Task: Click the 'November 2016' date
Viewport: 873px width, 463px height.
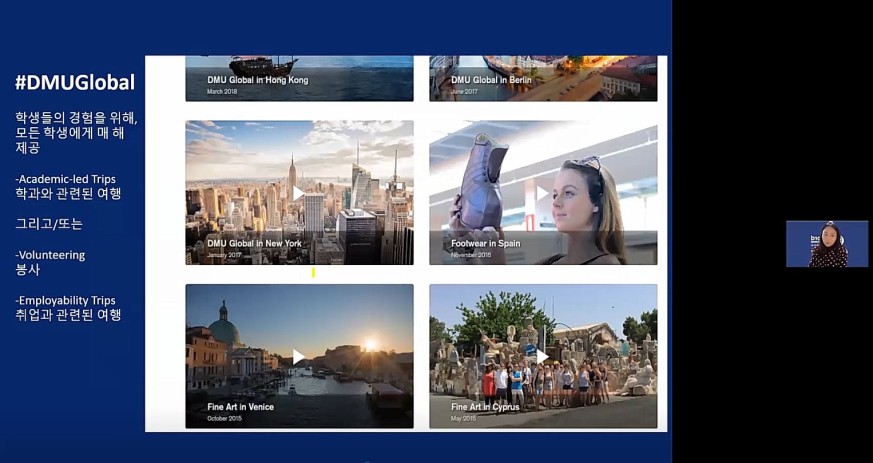Action: 471,255
